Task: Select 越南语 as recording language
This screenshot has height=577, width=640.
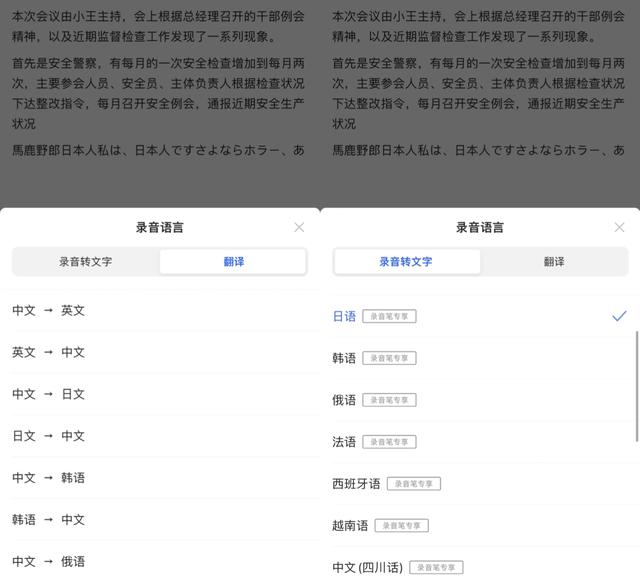Action: (480, 526)
